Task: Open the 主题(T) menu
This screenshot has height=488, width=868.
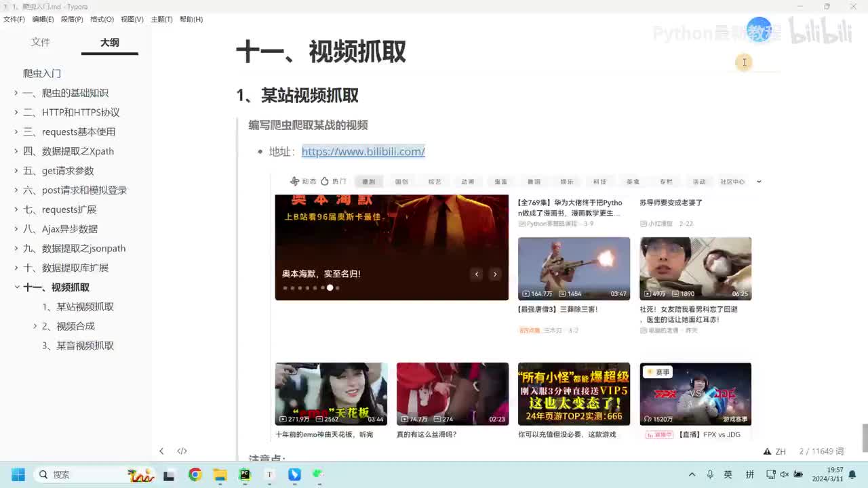Action: pos(161,19)
